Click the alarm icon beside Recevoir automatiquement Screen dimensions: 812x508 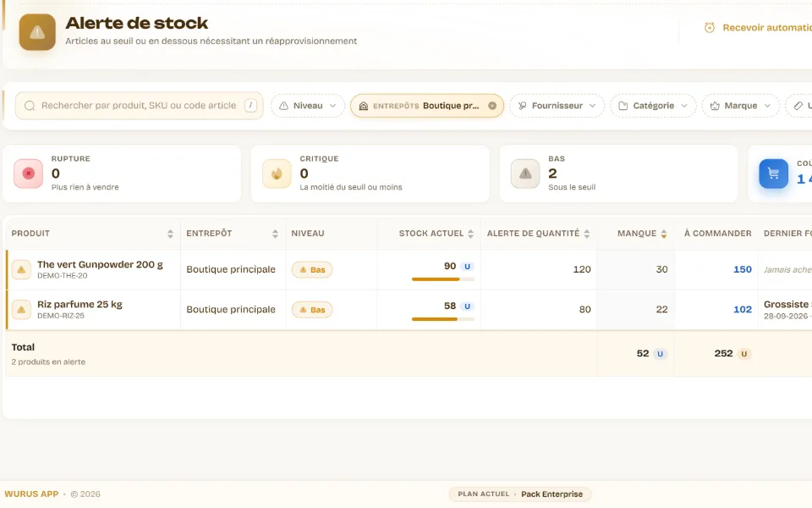[x=710, y=27]
